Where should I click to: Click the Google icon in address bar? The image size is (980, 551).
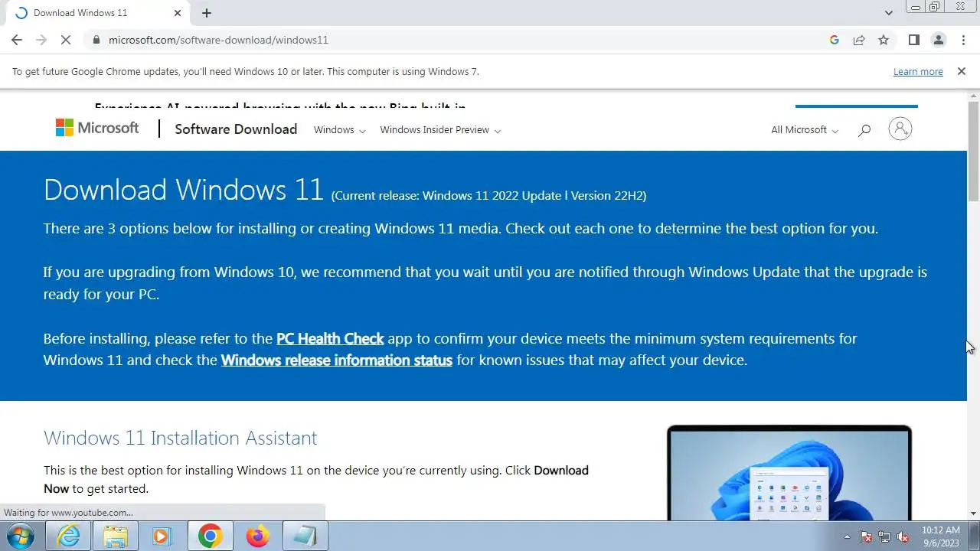click(x=835, y=40)
